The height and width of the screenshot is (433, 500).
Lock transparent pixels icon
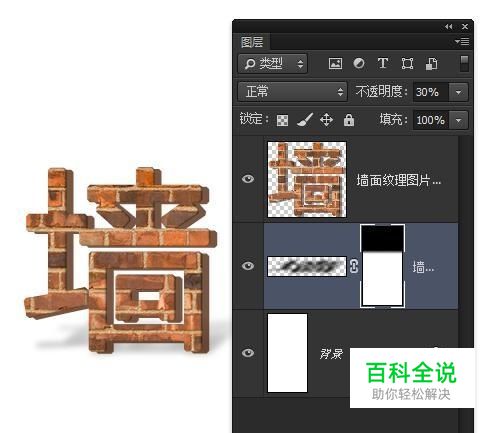point(282,120)
